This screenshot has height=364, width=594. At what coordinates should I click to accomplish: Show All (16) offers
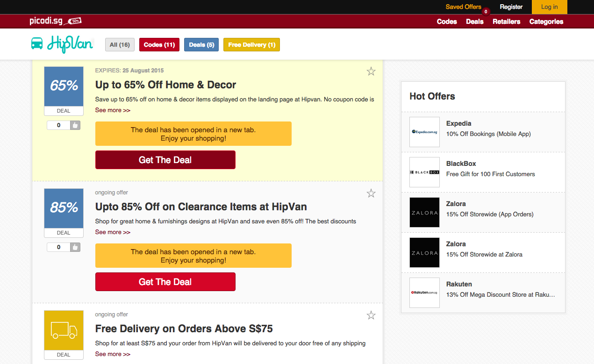120,45
